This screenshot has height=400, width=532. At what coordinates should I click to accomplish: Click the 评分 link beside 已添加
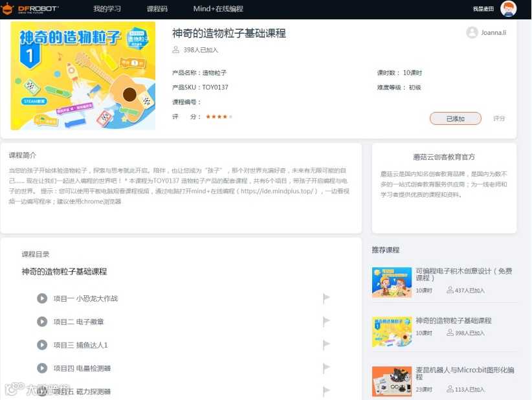499,118
